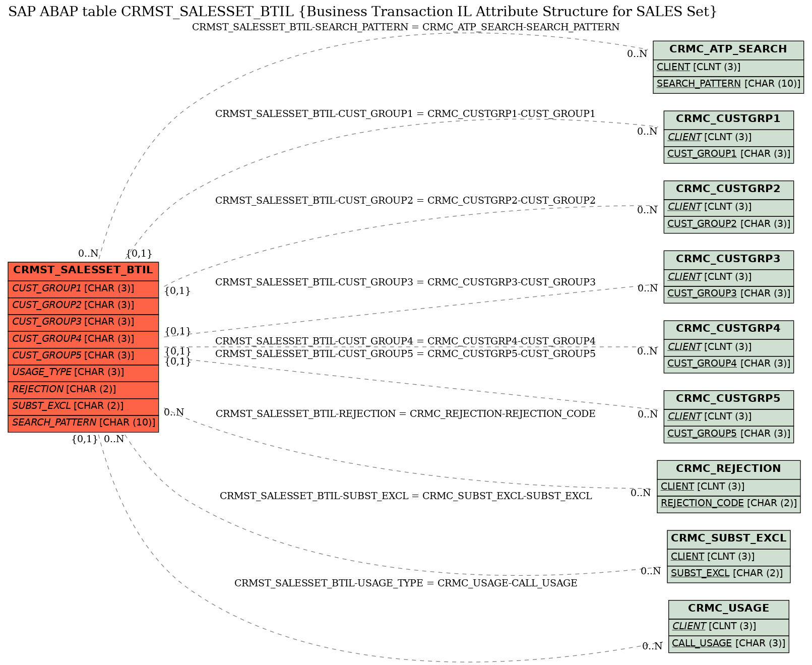Click CLIENT field in CRMC_CUSTGRP4
Screen dimensions: 812x665
point(728,347)
